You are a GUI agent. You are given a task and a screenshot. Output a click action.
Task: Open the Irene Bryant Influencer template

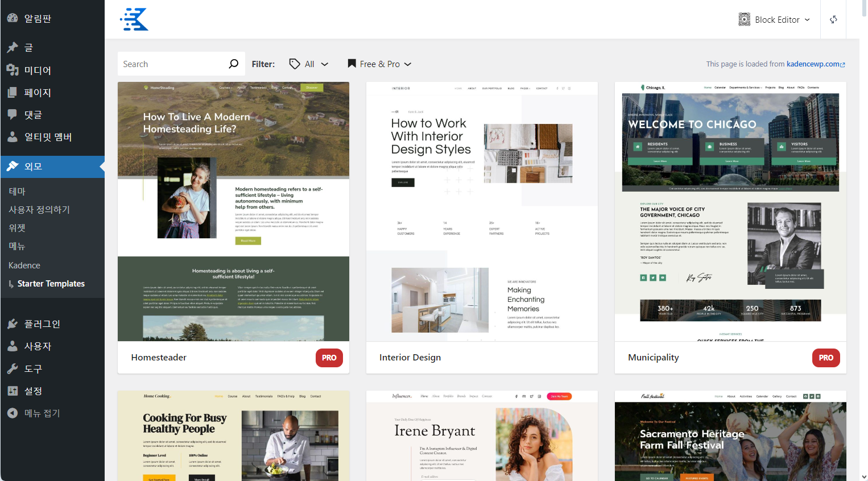(482, 436)
